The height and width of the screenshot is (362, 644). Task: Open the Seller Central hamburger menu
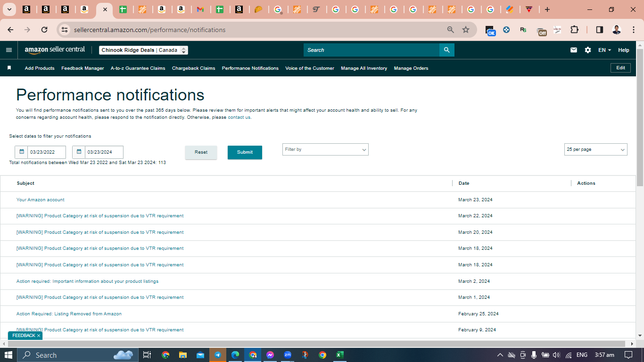pos(9,50)
